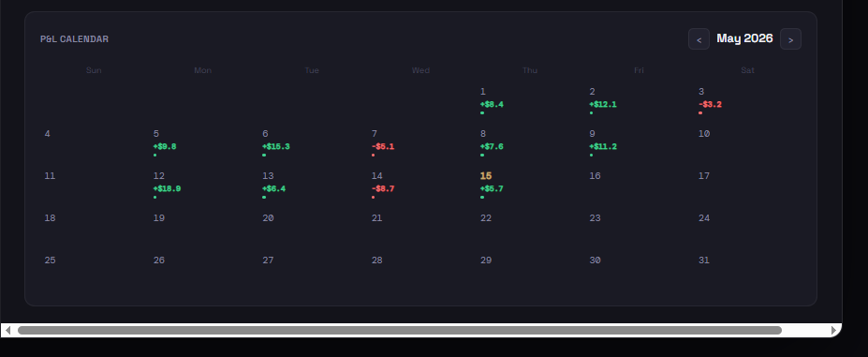
Task: Click calendar day 11
Action: point(94,186)
